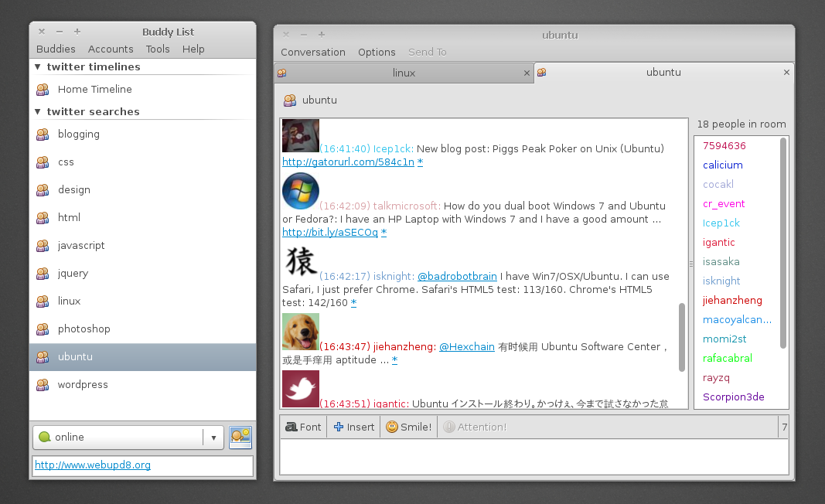The height and width of the screenshot is (504, 825).
Task: Open isknight's kanji avatar
Action: click(x=301, y=261)
